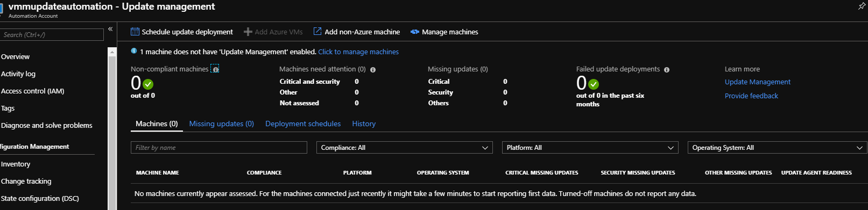Sort by MACHINE NAME column header
The height and width of the screenshot is (210, 868).
157,173
